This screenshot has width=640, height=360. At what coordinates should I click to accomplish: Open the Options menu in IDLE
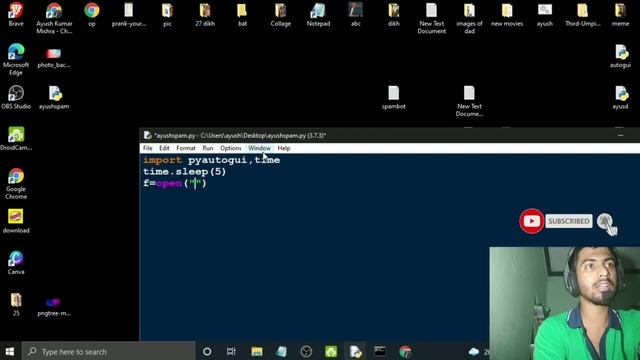[231, 148]
